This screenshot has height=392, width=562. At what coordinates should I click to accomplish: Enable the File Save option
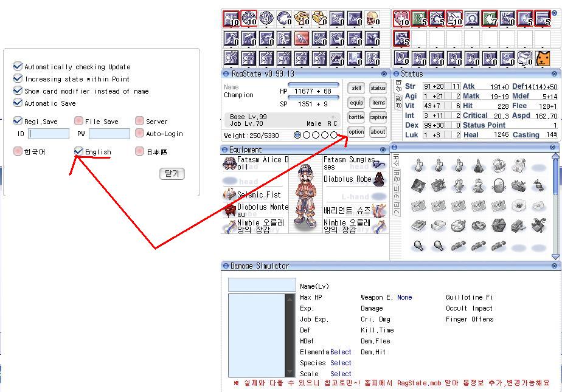pos(78,121)
